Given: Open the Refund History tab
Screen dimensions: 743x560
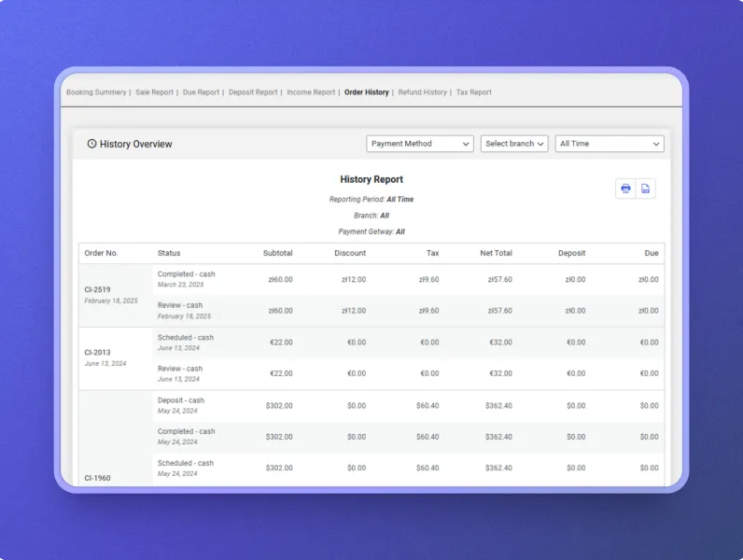Looking at the screenshot, I should click(x=422, y=92).
